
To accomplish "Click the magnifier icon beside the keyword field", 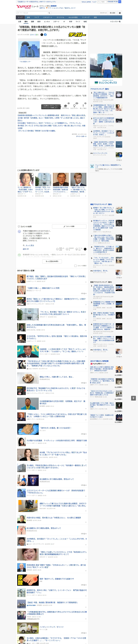I will [49, 13].
